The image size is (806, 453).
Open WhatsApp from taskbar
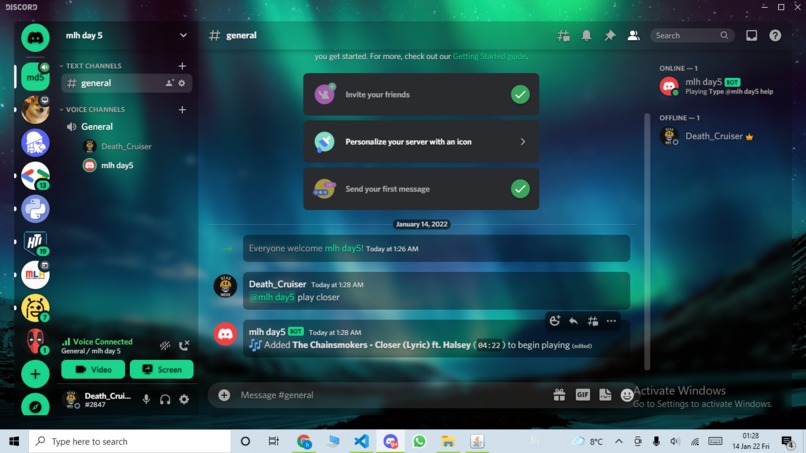(419, 441)
